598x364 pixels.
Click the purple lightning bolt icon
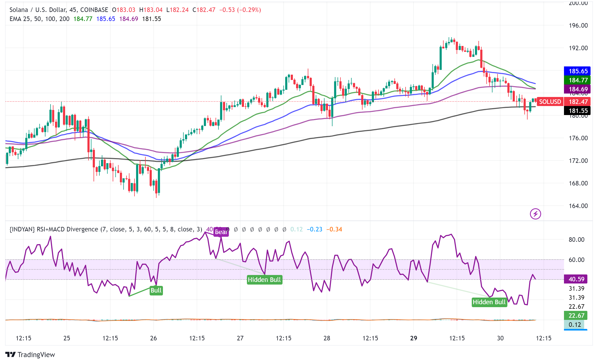(x=535, y=214)
